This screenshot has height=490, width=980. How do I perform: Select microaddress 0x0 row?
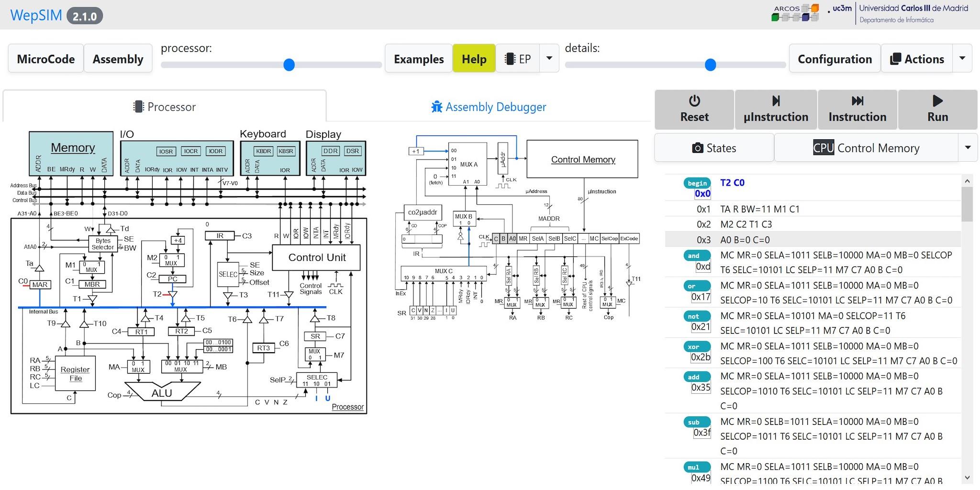coord(813,187)
